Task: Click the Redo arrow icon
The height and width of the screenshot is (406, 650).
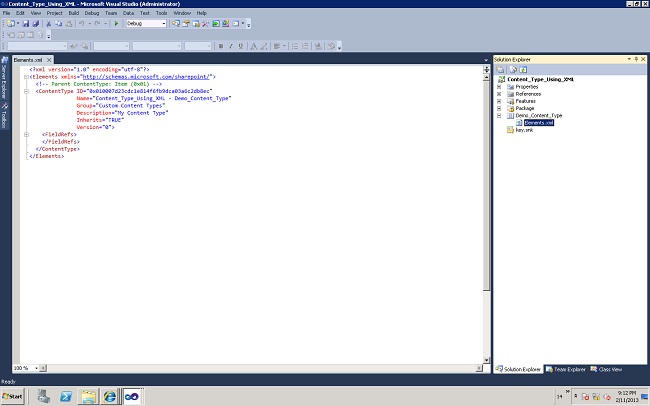Action: point(97,24)
